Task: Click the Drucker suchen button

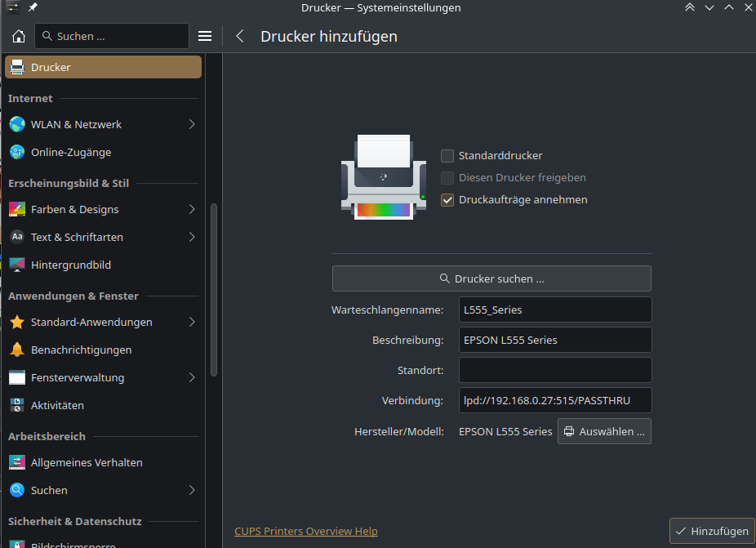Action: point(491,278)
